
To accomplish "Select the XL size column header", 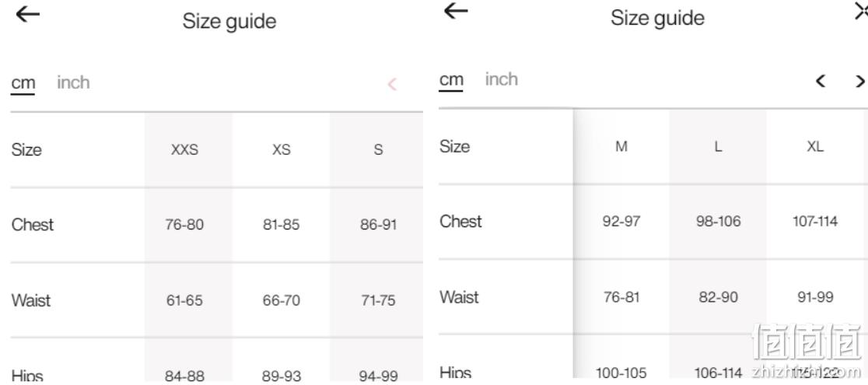I will [x=815, y=146].
